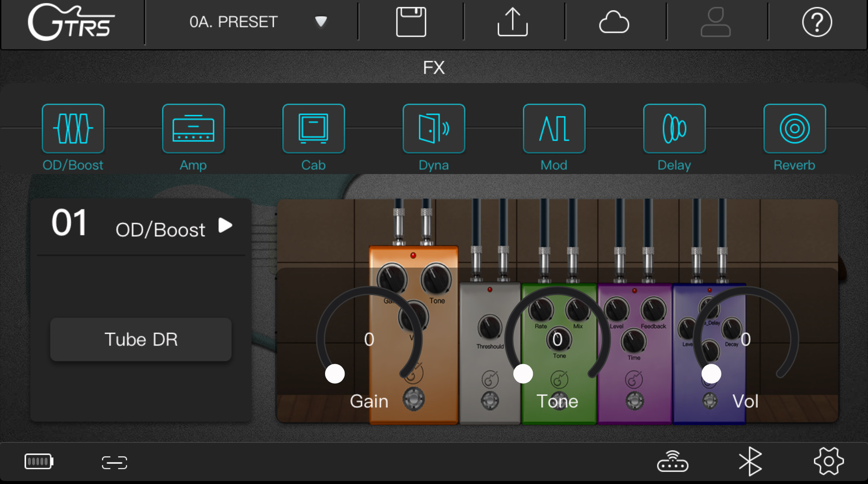Check the battery status icon

pos(39,462)
